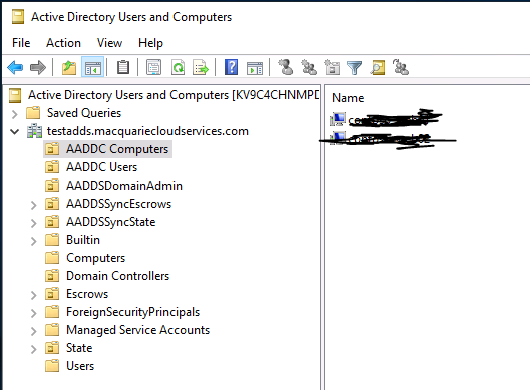Click the Find objects magnifier icon

click(378, 67)
